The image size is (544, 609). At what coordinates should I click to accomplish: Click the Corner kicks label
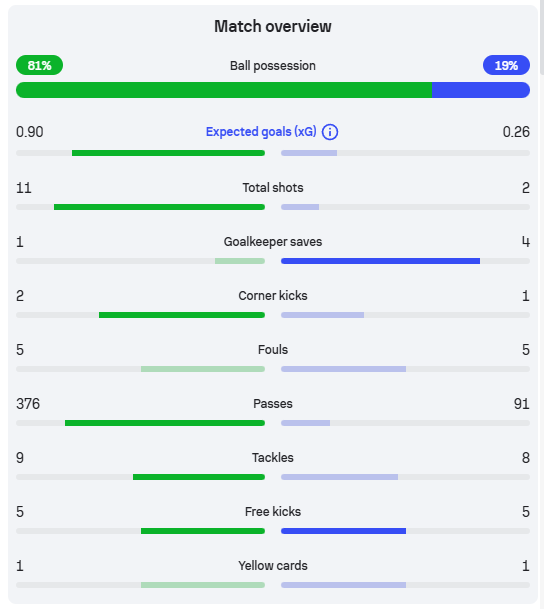(273, 296)
